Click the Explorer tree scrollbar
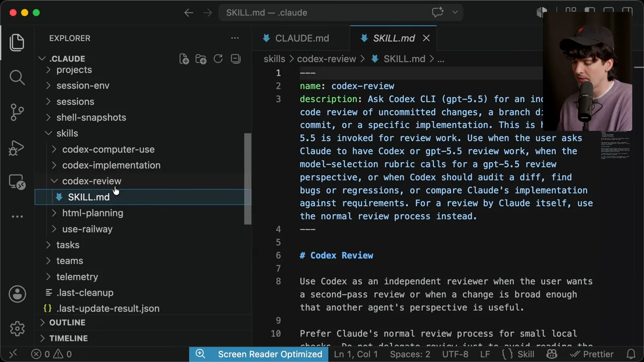This screenshot has width=644, height=362. (248, 179)
